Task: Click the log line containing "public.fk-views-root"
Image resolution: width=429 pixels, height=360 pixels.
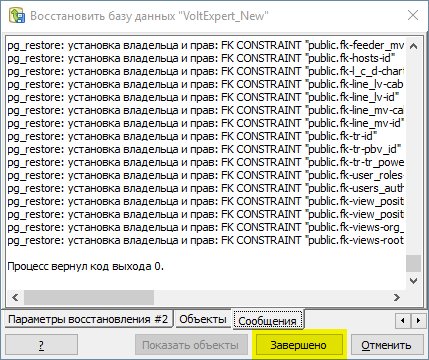Action: [x=205, y=240]
